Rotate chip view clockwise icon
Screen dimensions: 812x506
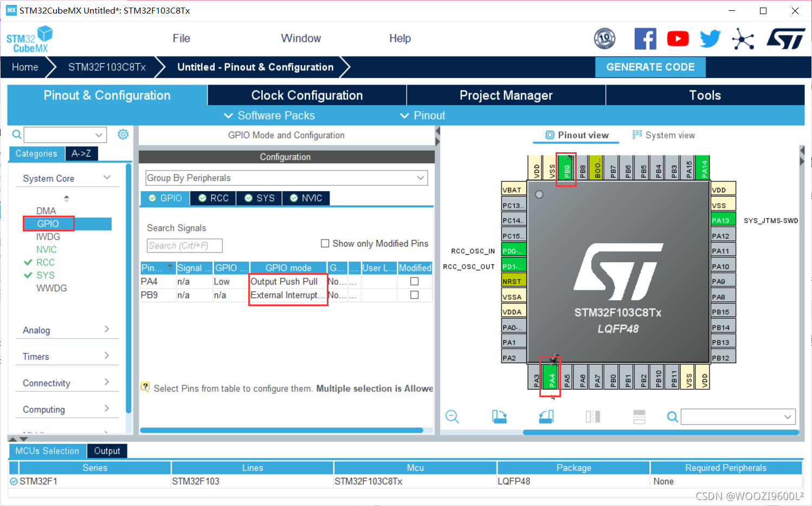[499, 417]
